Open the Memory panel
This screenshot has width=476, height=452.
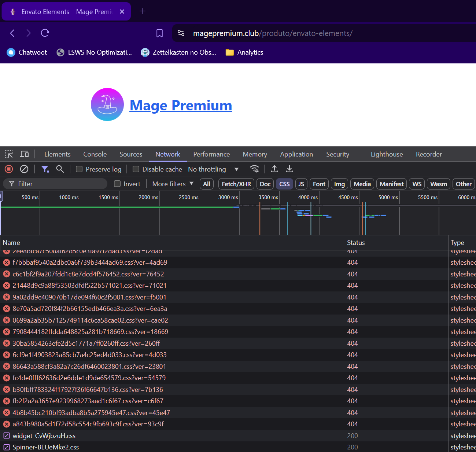click(255, 154)
